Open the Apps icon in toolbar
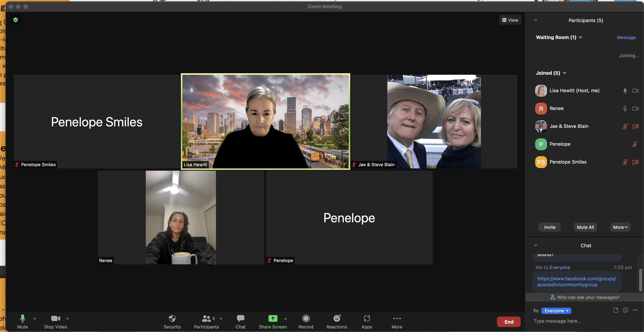Viewport: 644px width, 332px height. [x=367, y=318]
